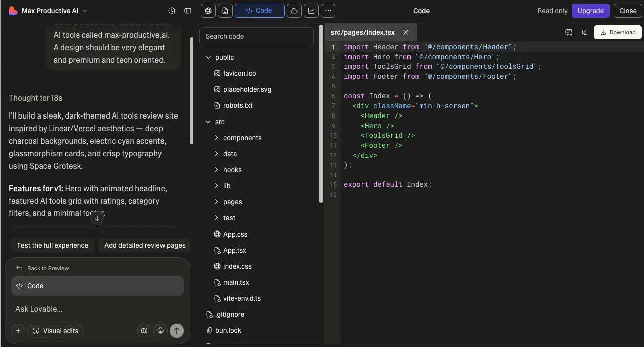The image size is (644, 347).
Task: Click the chat panel vertical scrollbar
Action: point(192,91)
